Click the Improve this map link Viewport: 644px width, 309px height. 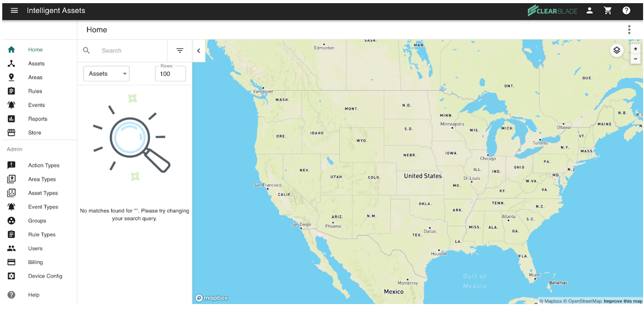(x=623, y=301)
